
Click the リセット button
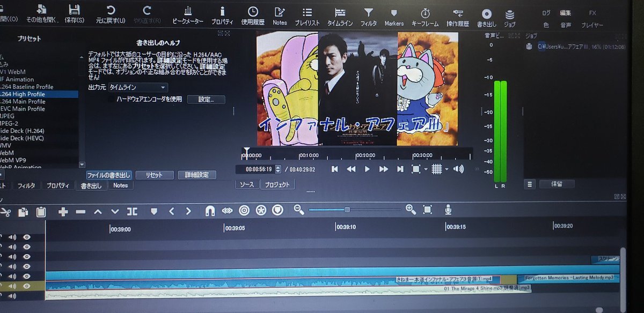[x=155, y=175]
